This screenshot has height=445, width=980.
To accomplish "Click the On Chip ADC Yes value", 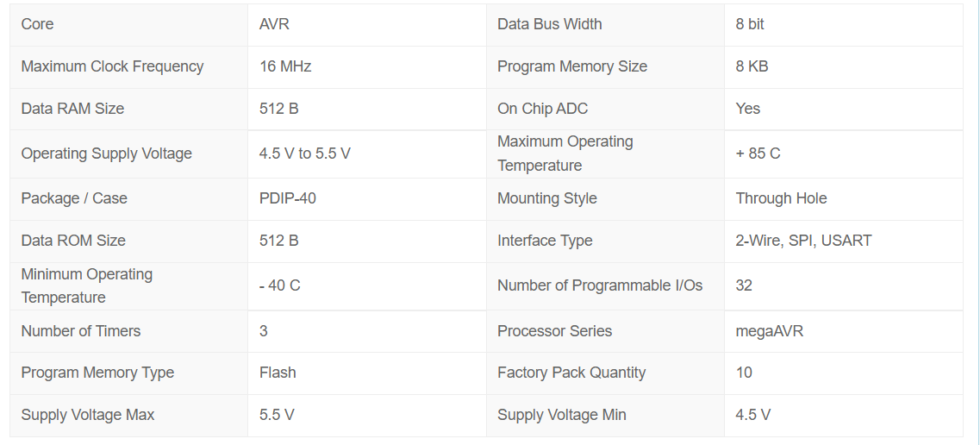I will tap(747, 109).
